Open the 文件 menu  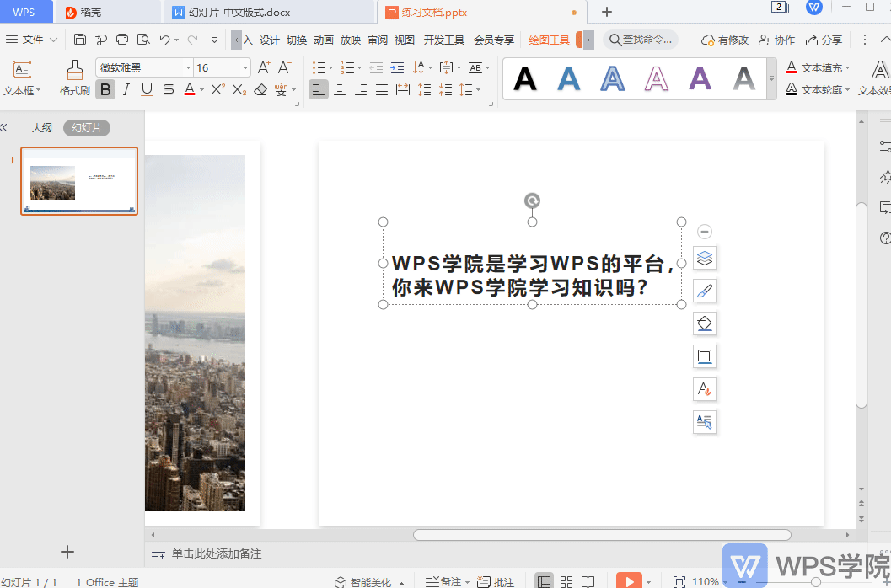tap(32, 40)
